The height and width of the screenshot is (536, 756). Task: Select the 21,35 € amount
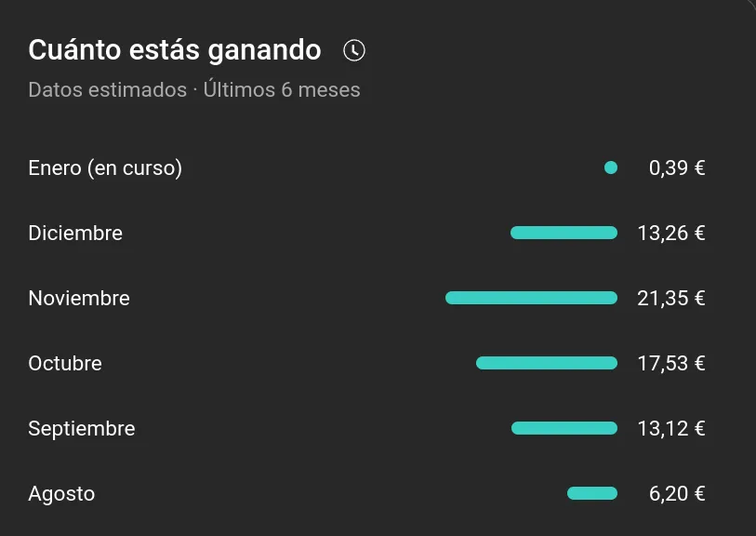point(671,299)
